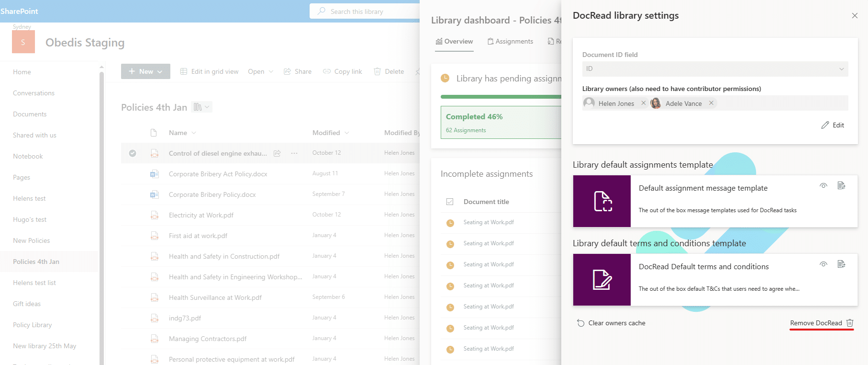Open the purple Default assignment template tile
Viewport: 868px width, 365px height.
(x=602, y=201)
